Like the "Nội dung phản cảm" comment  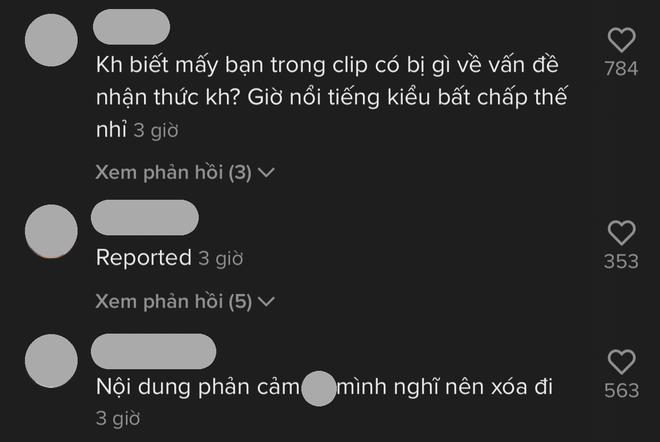tap(621, 362)
